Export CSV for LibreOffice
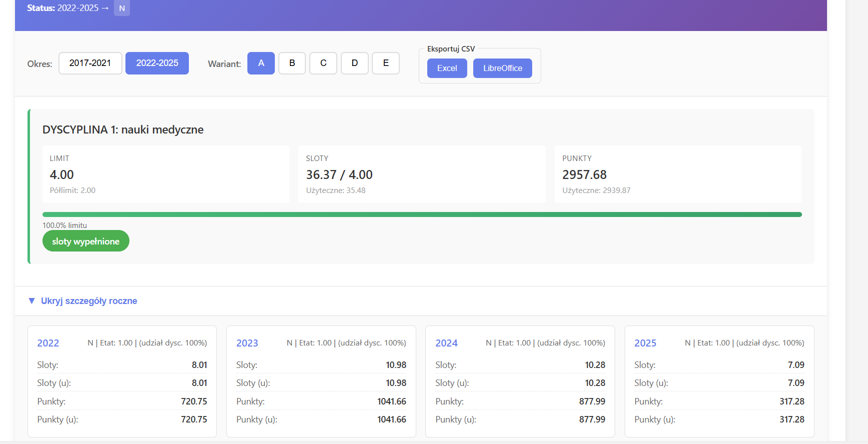This screenshot has width=868, height=444. click(502, 68)
